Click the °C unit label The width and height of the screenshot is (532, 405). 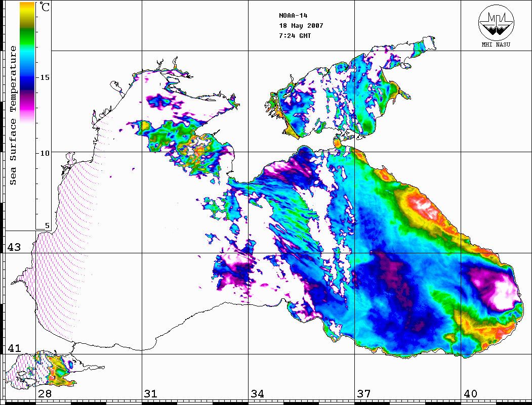44,7
